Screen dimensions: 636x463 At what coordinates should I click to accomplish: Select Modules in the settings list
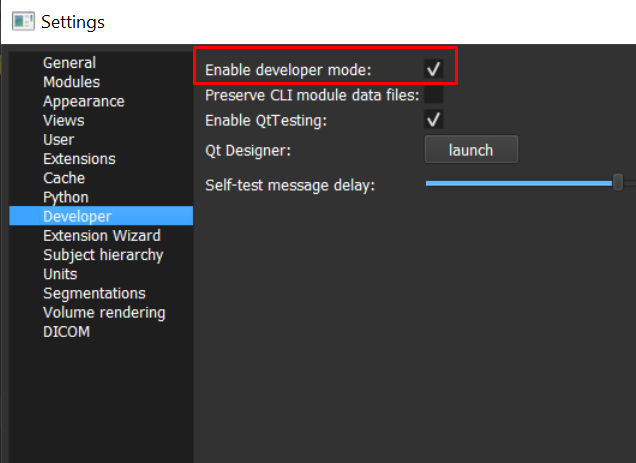pos(71,82)
